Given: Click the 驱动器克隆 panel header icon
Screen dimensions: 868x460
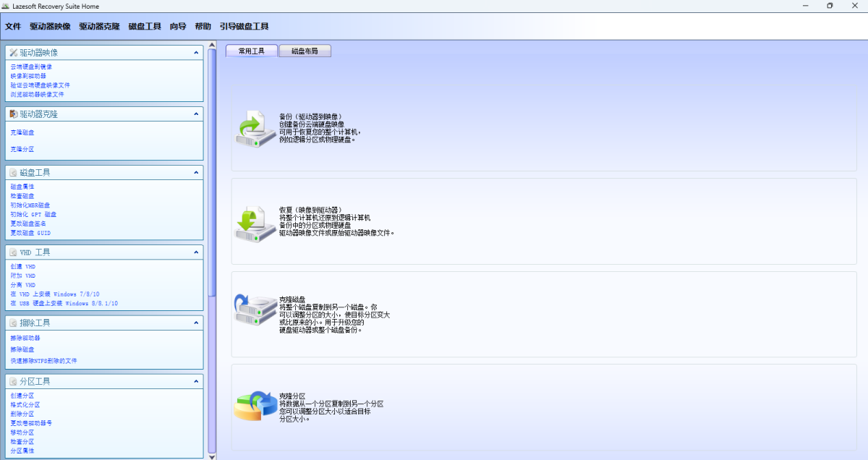Looking at the screenshot, I should click(14, 114).
